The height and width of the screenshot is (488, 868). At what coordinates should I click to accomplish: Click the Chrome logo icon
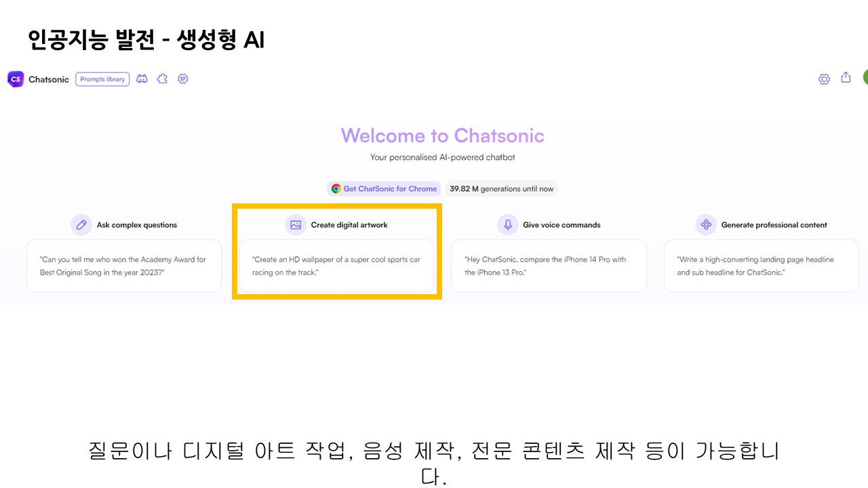(336, 189)
